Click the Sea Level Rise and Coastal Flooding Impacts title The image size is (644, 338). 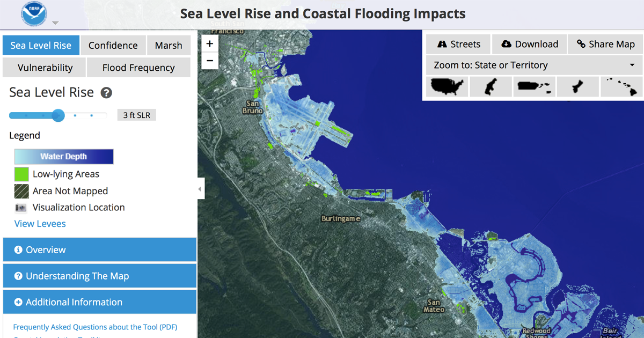coord(323,13)
